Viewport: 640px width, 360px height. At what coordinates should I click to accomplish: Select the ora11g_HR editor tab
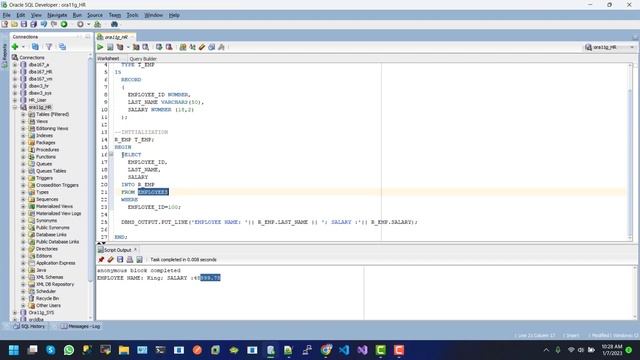click(116, 37)
